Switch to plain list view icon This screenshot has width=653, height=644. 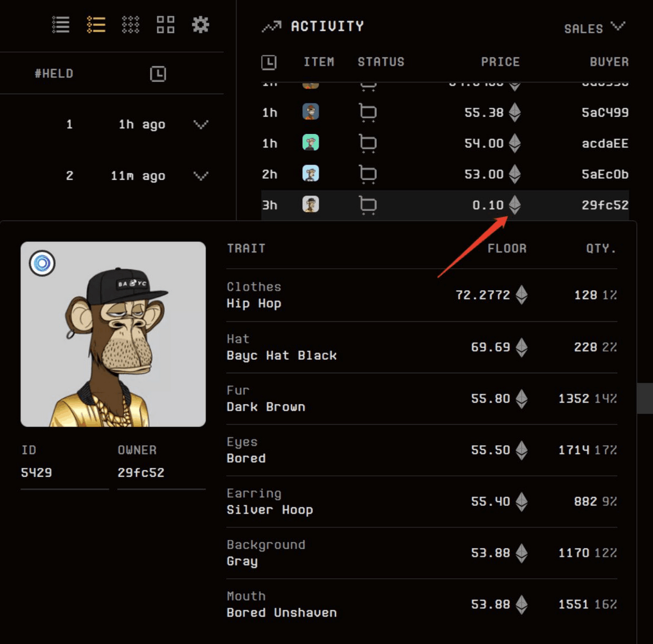61,25
